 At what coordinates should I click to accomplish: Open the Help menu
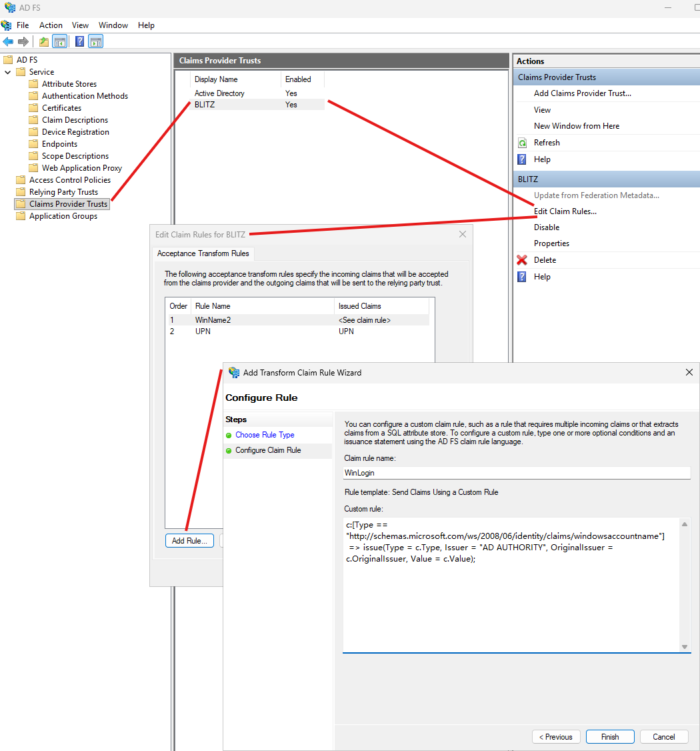[x=146, y=25]
